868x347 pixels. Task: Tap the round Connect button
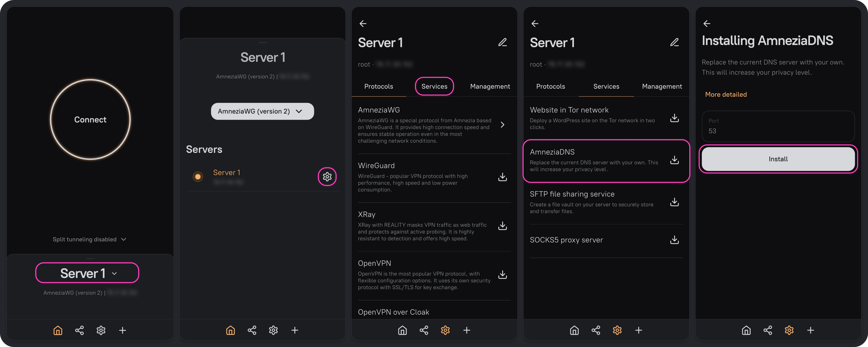click(x=90, y=119)
